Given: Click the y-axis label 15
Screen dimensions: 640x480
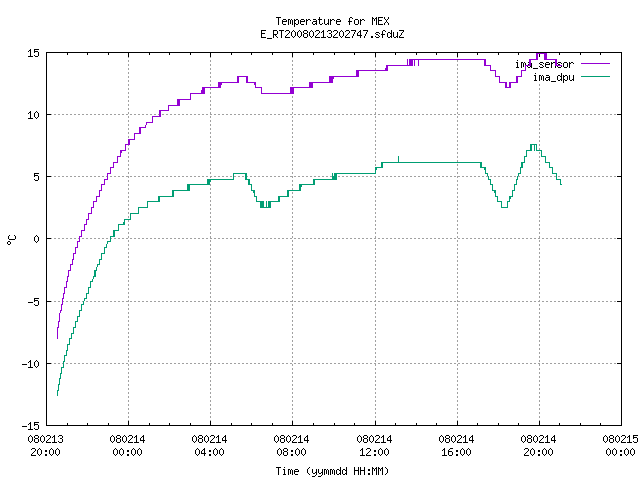Looking at the screenshot, I should tap(33, 53).
